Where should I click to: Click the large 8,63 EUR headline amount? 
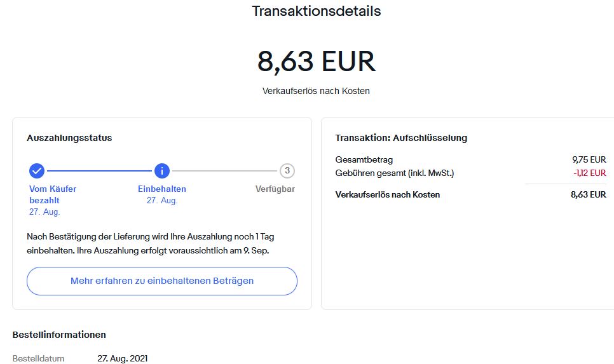tap(316, 62)
